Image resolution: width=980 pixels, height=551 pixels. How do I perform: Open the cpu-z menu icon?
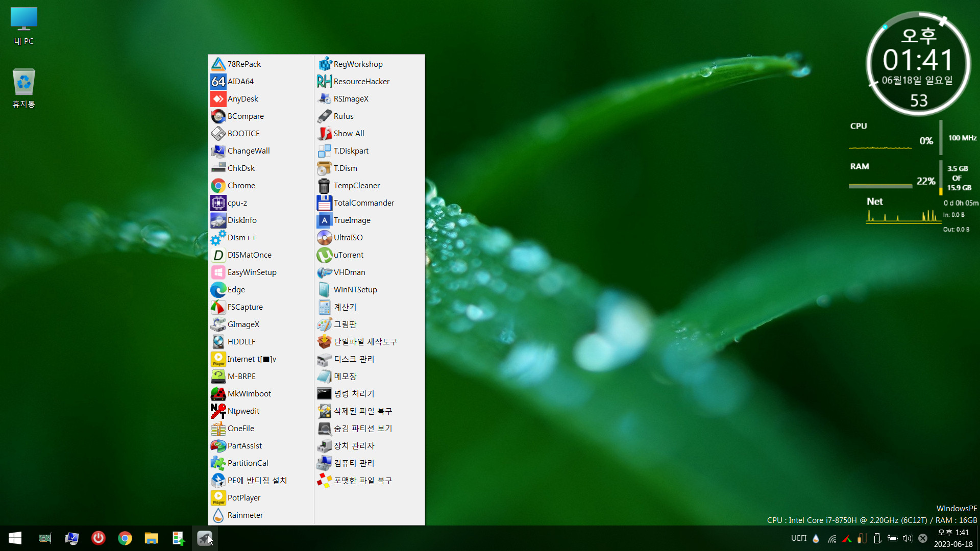(218, 203)
